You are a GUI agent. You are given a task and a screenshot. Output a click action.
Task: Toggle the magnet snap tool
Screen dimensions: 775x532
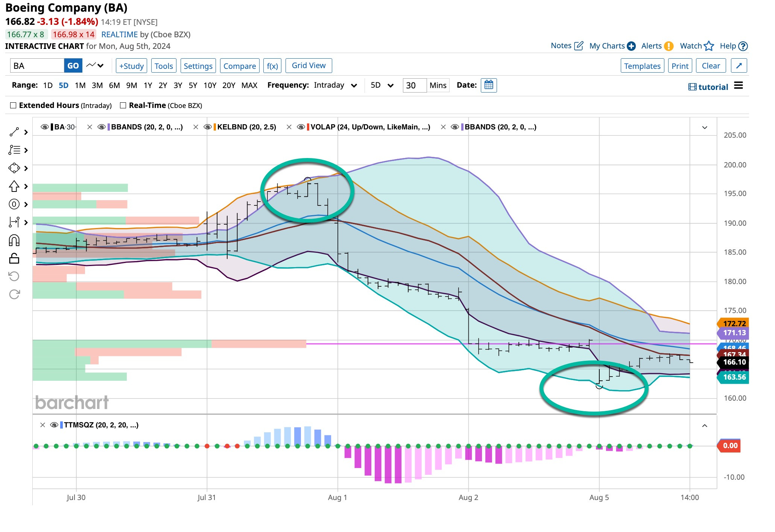[14, 240]
